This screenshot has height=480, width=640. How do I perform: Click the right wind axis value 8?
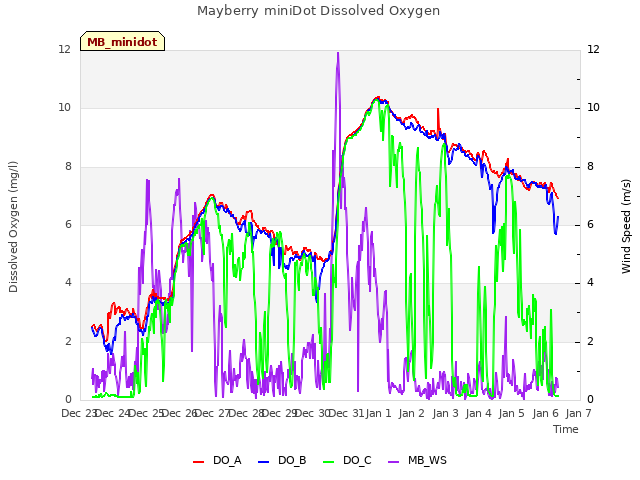[x=590, y=167]
